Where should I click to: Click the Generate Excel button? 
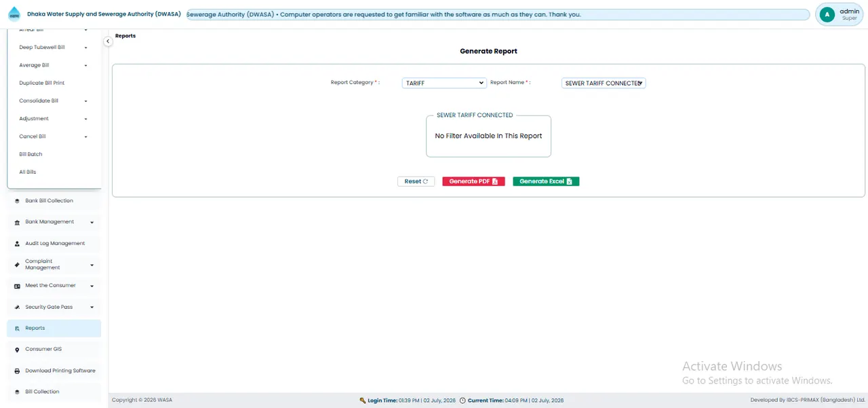pos(546,181)
